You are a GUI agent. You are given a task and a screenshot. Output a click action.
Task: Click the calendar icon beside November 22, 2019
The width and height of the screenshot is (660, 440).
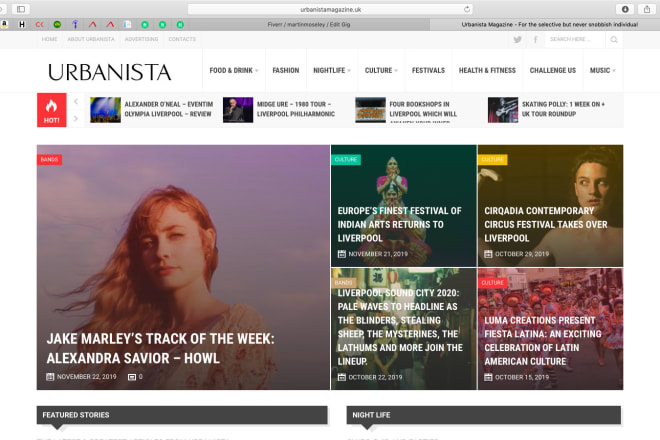click(50, 377)
